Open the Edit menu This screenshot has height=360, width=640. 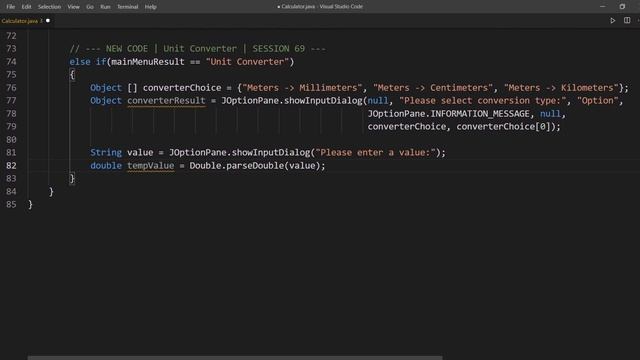click(x=27, y=7)
